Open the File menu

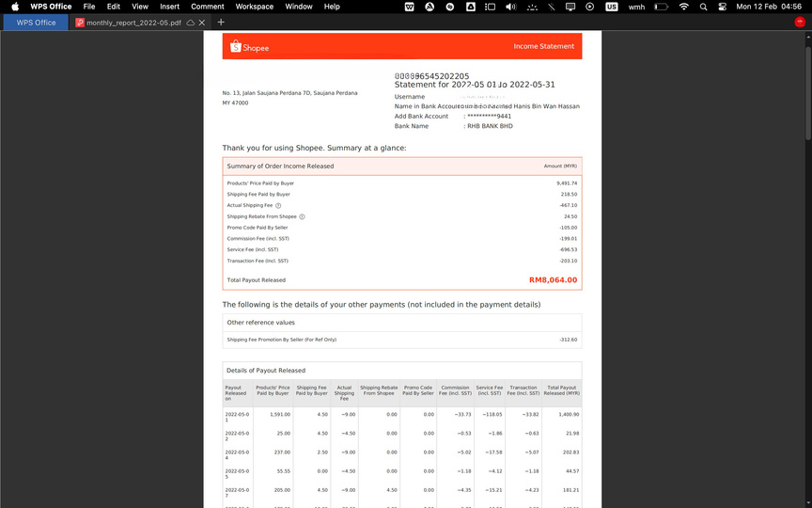coord(89,7)
